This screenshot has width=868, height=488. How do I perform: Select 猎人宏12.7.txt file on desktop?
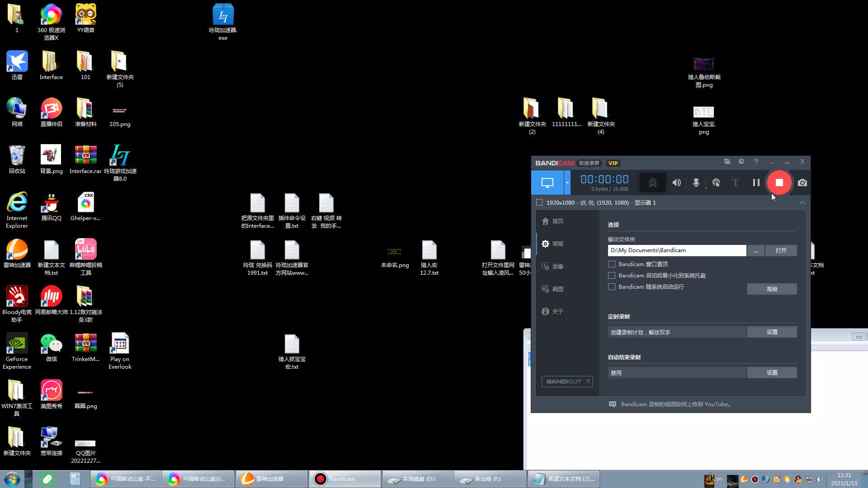click(x=429, y=257)
